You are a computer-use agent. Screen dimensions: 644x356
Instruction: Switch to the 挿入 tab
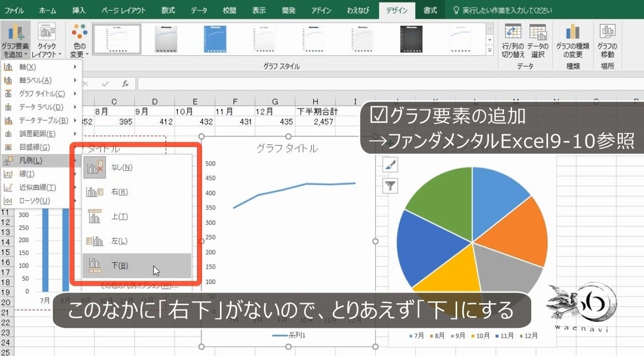(78, 10)
